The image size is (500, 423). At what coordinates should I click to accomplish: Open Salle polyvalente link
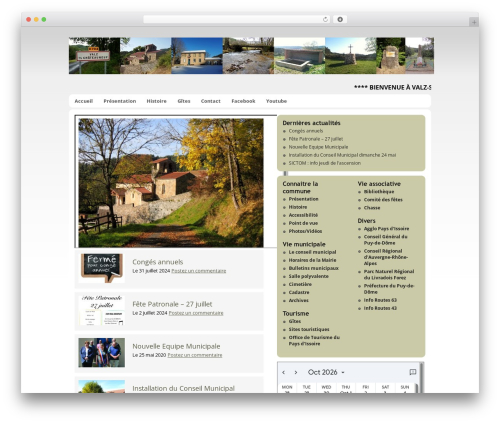coord(309,276)
